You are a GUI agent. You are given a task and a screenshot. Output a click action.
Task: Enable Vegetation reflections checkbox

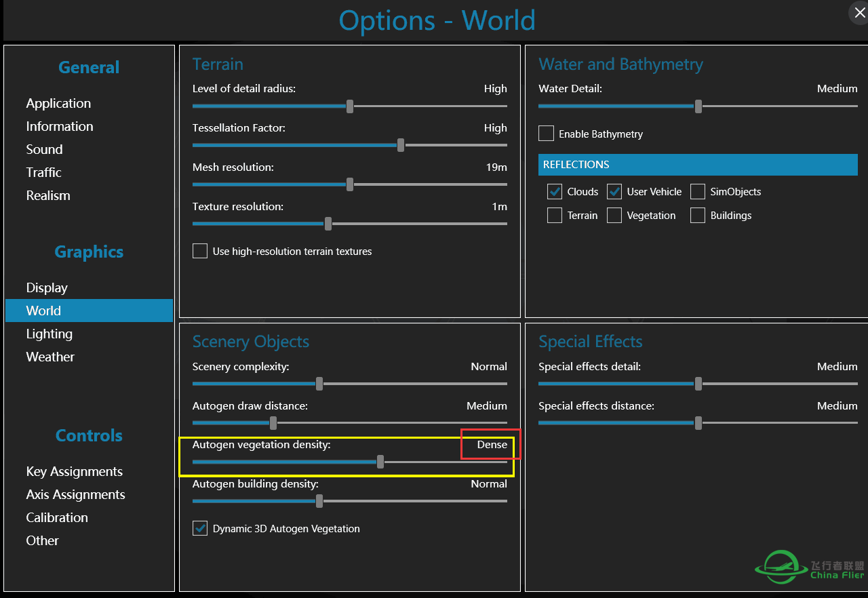(x=614, y=215)
